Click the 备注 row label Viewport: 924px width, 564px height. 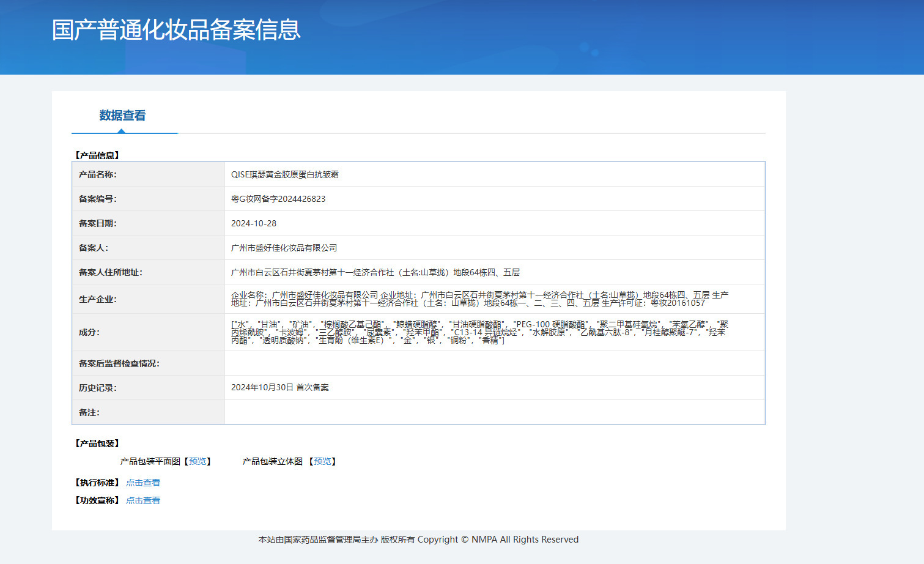tap(89, 412)
